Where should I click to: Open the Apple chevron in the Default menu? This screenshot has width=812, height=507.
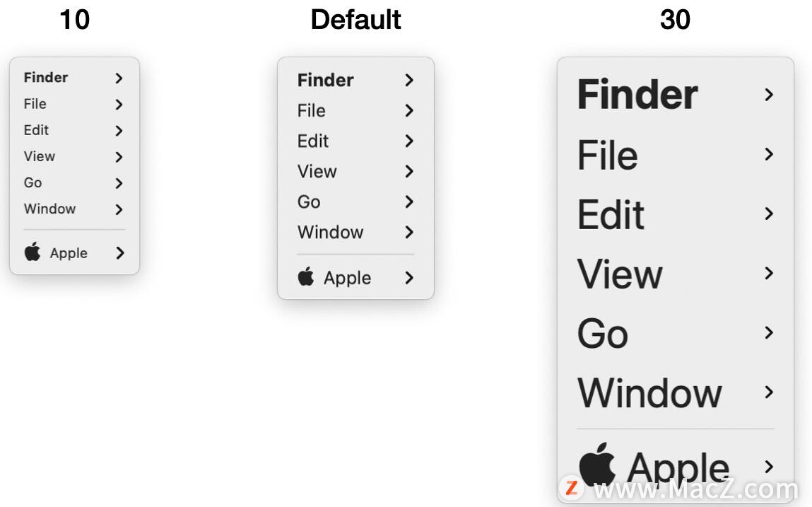pos(409,278)
